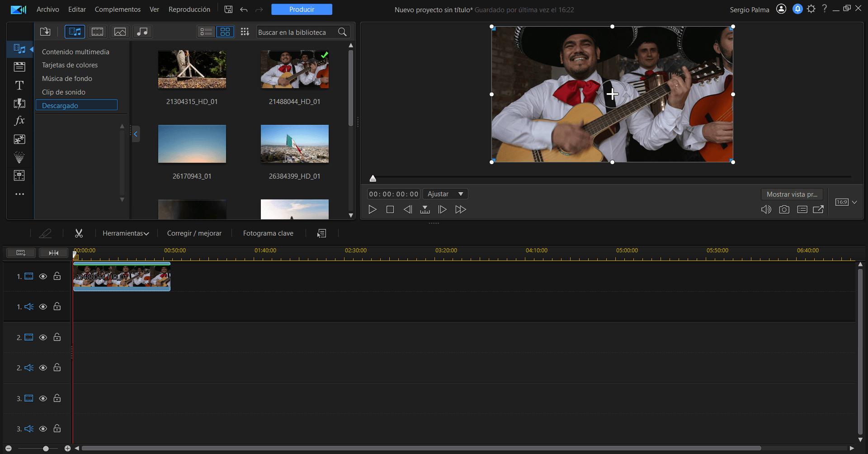Toggle visibility of video track 1
Image resolution: width=868 pixels, height=454 pixels.
coord(43,276)
